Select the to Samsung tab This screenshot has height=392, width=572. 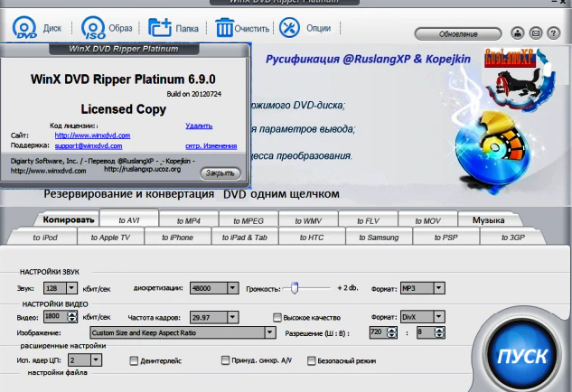(x=379, y=238)
